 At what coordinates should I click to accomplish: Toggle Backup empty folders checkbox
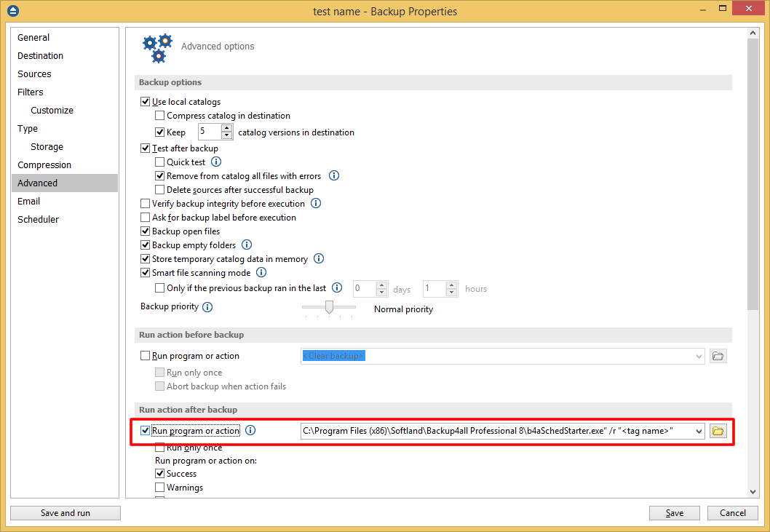click(x=146, y=245)
